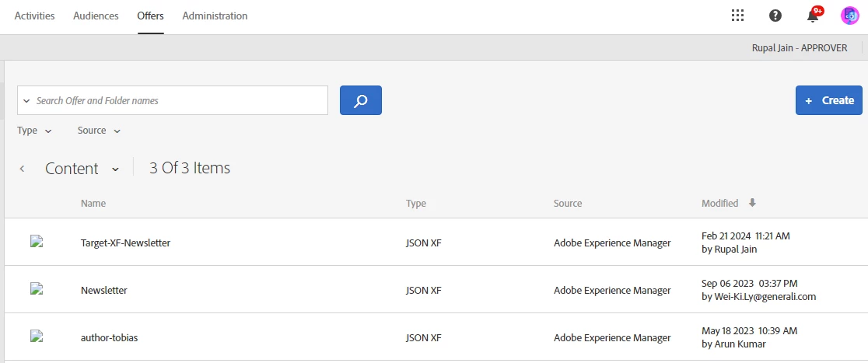Image resolution: width=868 pixels, height=363 pixels.
Task: Open the user profile avatar
Action: coord(849,16)
